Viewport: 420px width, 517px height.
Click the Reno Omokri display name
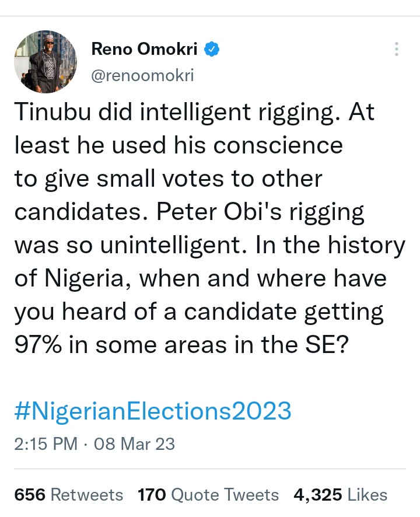(146, 50)
